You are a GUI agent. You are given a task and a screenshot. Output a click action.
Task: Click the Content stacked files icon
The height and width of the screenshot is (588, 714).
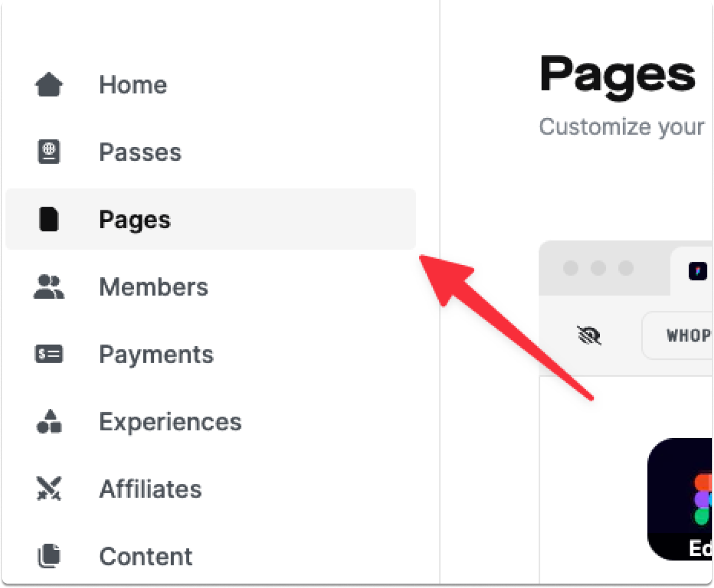pos(49,555)
